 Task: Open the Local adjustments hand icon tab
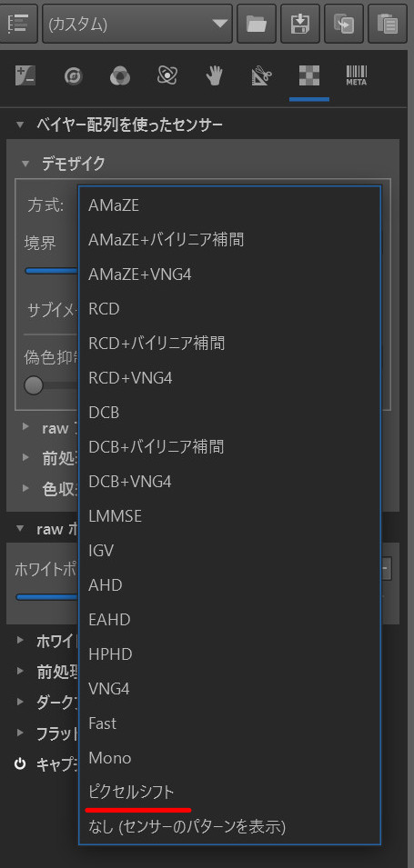point(214,75)
